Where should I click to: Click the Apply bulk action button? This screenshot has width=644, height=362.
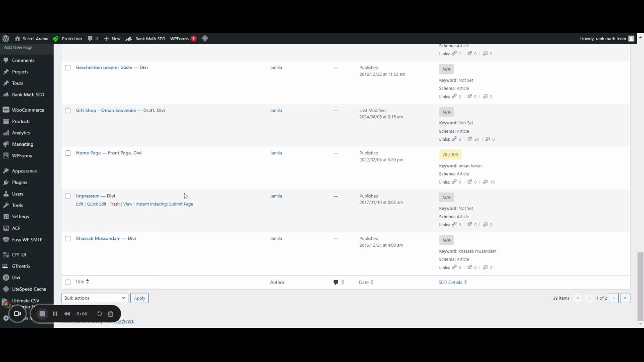(x=139, y=298)
